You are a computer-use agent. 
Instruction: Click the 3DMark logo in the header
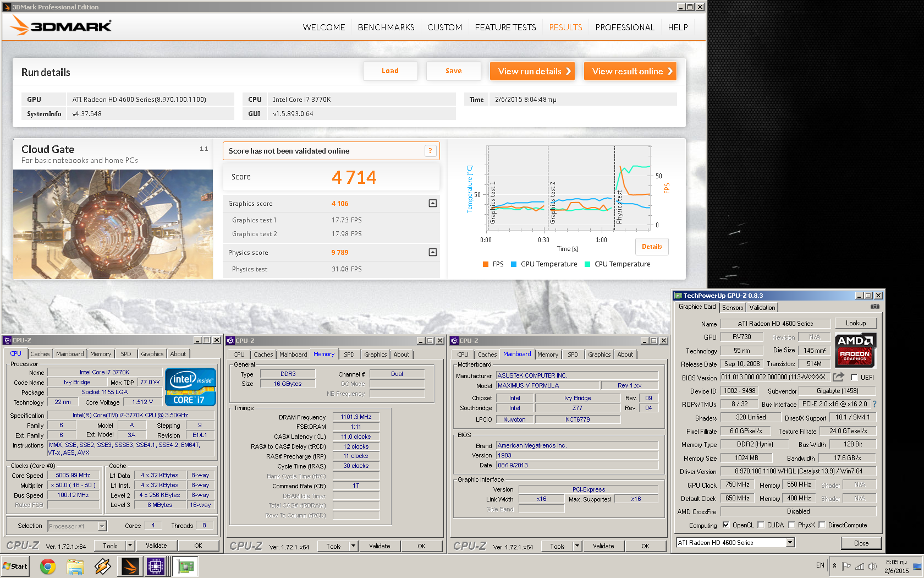[61, 26]
